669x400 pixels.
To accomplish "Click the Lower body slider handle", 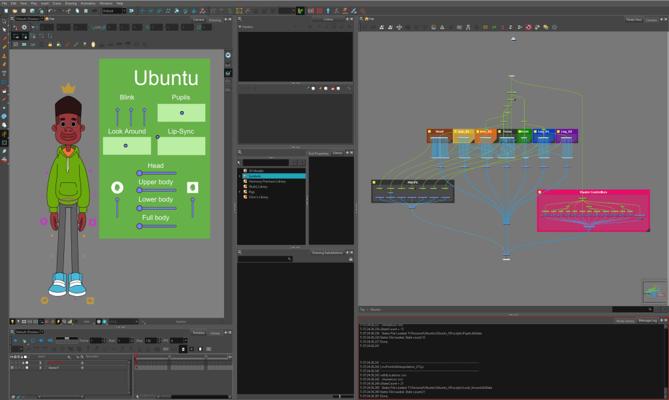I will click(x=139, y=208).
